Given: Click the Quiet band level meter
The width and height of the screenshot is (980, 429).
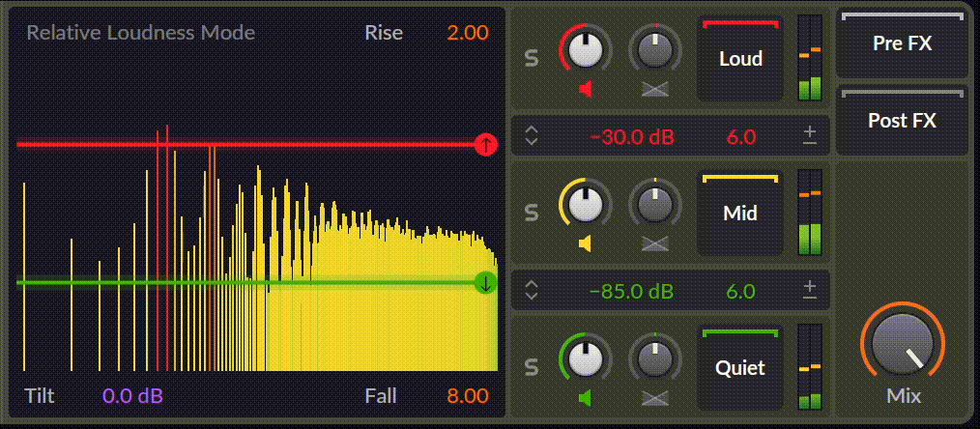Looking at the screenshot, I should coord(810,368).
